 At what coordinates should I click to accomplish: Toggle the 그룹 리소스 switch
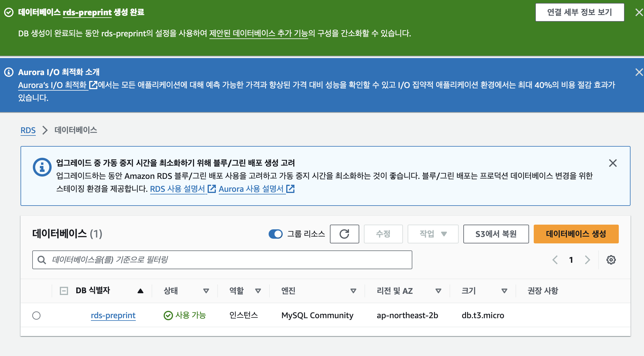(276, 234)
